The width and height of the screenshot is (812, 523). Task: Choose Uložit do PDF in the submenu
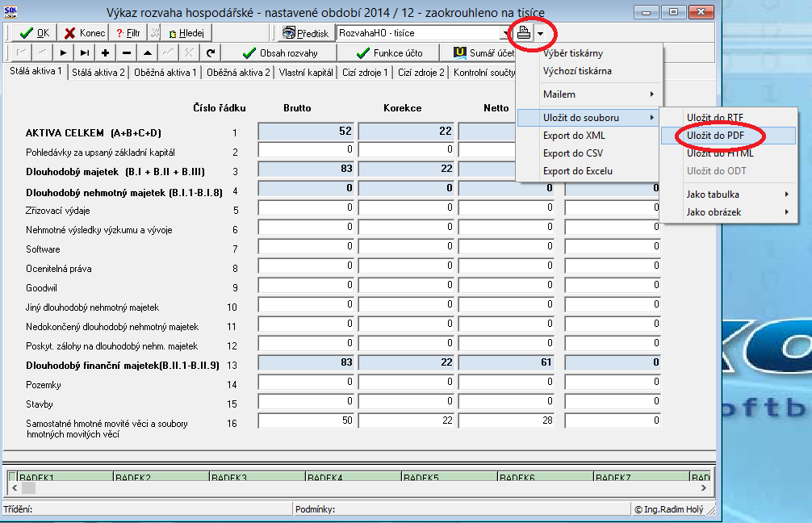pyautogui.click(x=728, y=136)
